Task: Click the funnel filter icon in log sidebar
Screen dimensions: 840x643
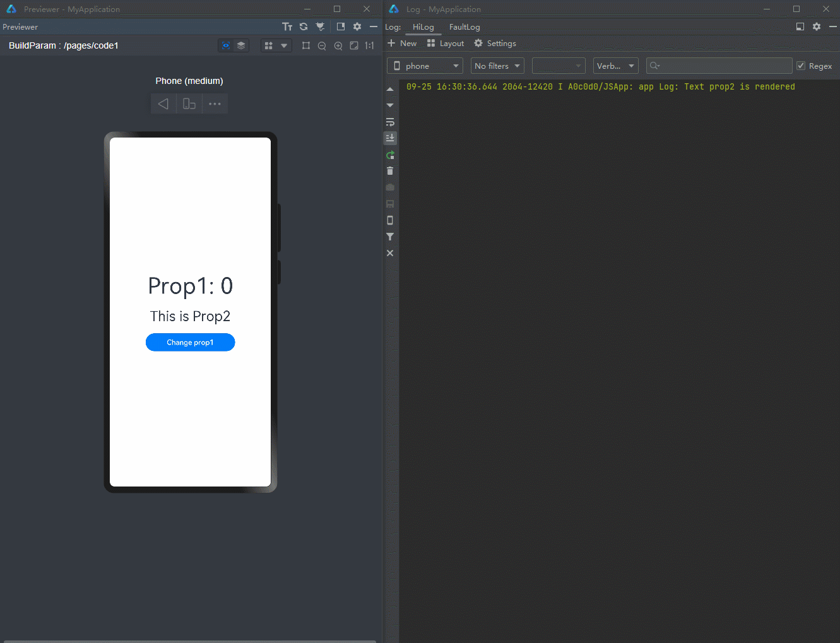Action: pos(390,237)
